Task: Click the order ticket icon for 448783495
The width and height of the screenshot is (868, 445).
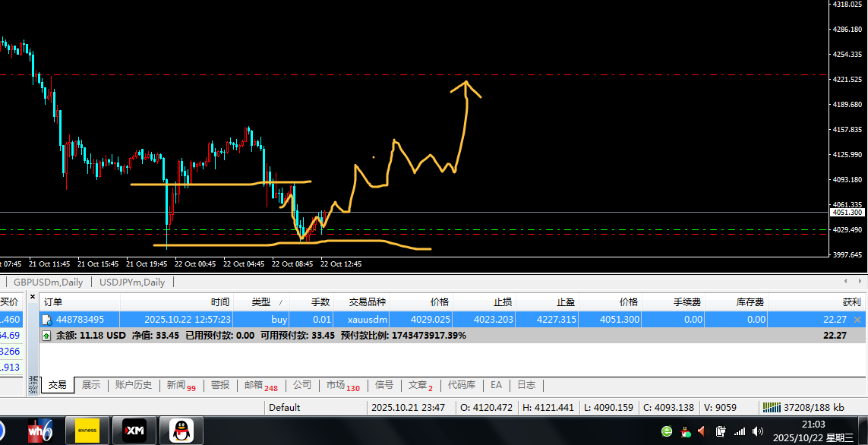Action: 48,320
